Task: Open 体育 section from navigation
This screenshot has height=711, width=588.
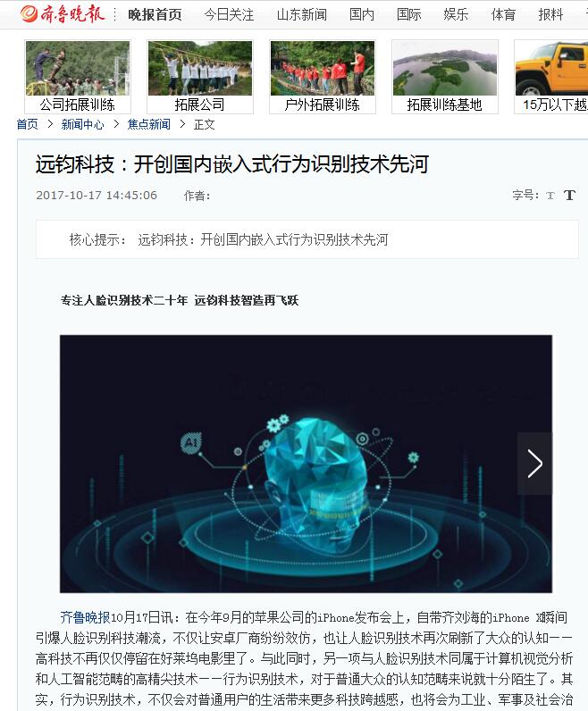Action: click(503, 15)
